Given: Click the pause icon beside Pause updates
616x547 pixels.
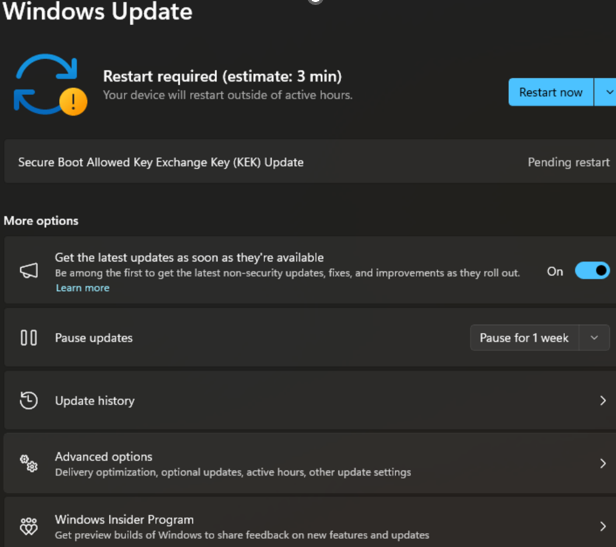Looking at the screenshot, I should tap(29, 338).
